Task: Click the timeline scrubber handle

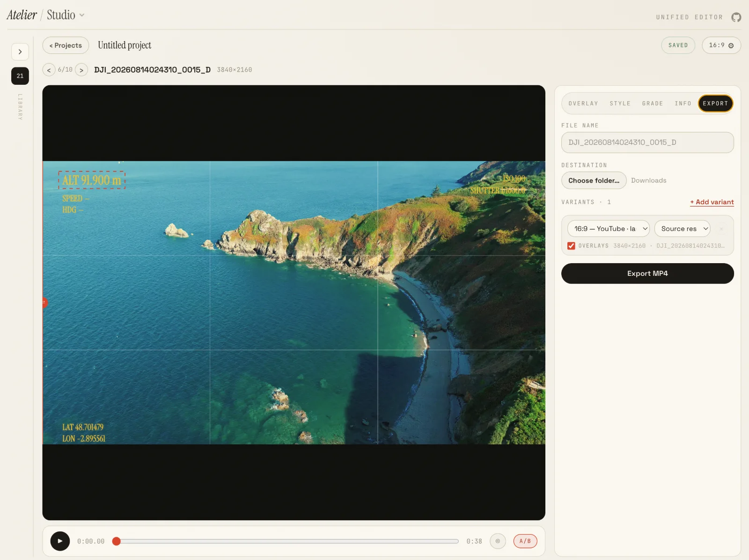Action: (117, 541)
